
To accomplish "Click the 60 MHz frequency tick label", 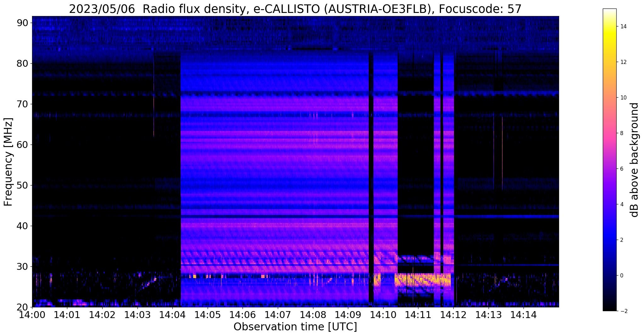I will 23,145.
